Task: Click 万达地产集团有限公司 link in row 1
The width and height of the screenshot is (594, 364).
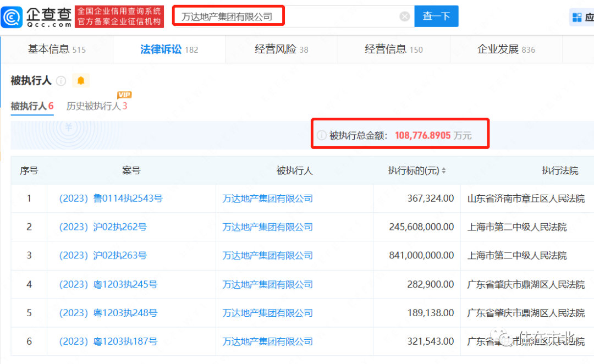Action: click(x=267, y=198)
